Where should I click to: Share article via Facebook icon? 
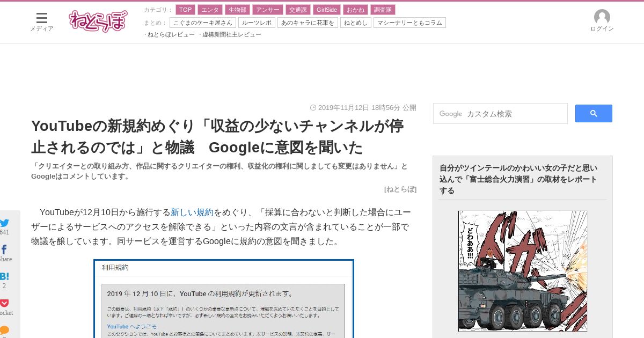point(4,249)
